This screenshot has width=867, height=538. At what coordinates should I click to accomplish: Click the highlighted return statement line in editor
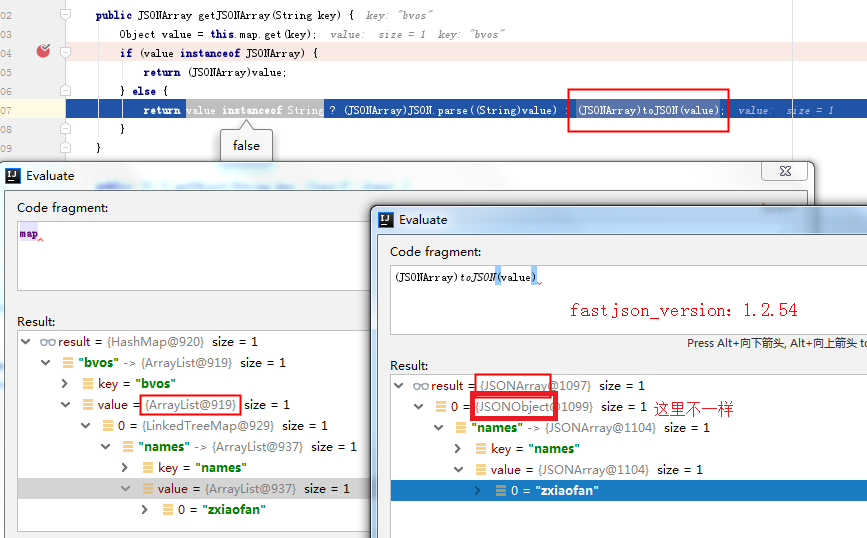tap(466, 109)
